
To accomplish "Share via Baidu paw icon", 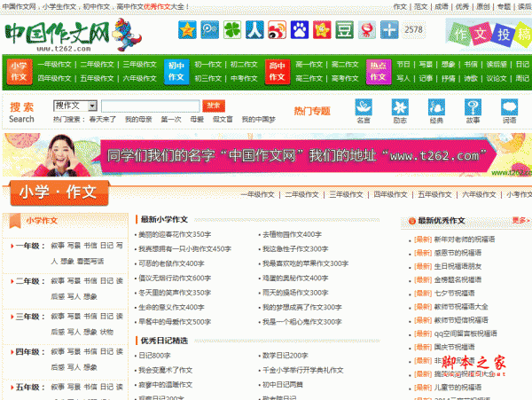I will (300, 30).
